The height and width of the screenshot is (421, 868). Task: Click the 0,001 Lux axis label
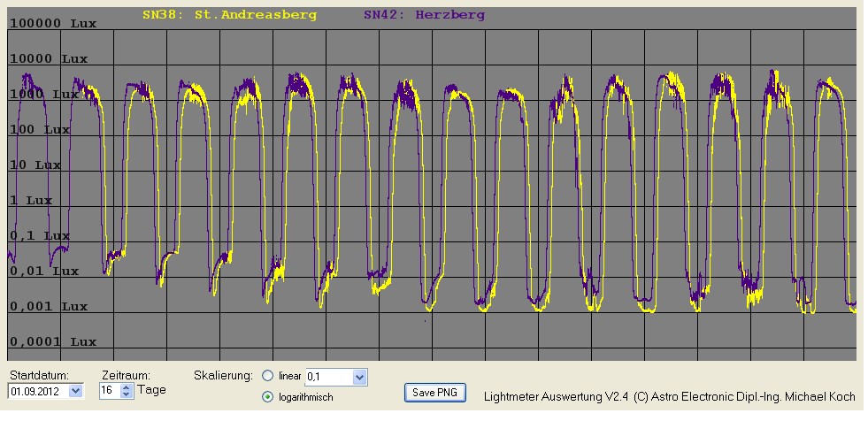[49, 307]
